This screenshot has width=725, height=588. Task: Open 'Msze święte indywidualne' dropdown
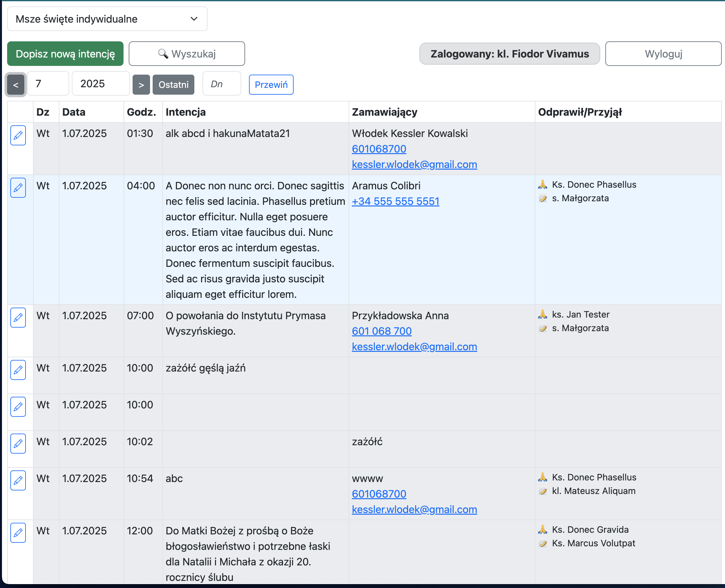tap(107, 19)
